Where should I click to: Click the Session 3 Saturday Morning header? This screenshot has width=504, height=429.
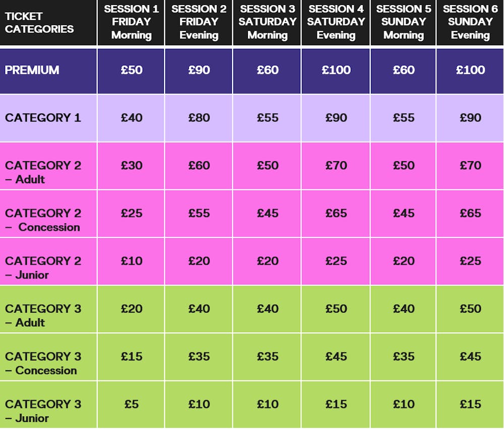268,22
